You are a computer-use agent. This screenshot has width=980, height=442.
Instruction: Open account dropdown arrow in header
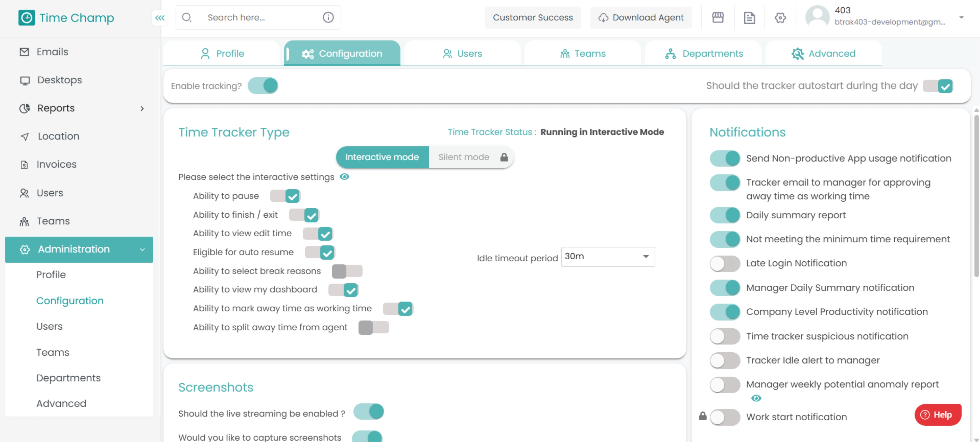click(x=961, y=17)
